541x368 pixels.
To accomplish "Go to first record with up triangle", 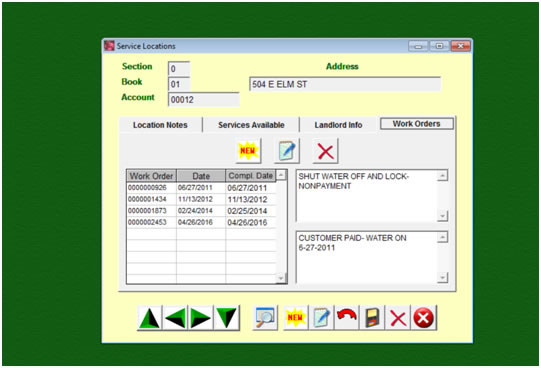I will [149, 318].
